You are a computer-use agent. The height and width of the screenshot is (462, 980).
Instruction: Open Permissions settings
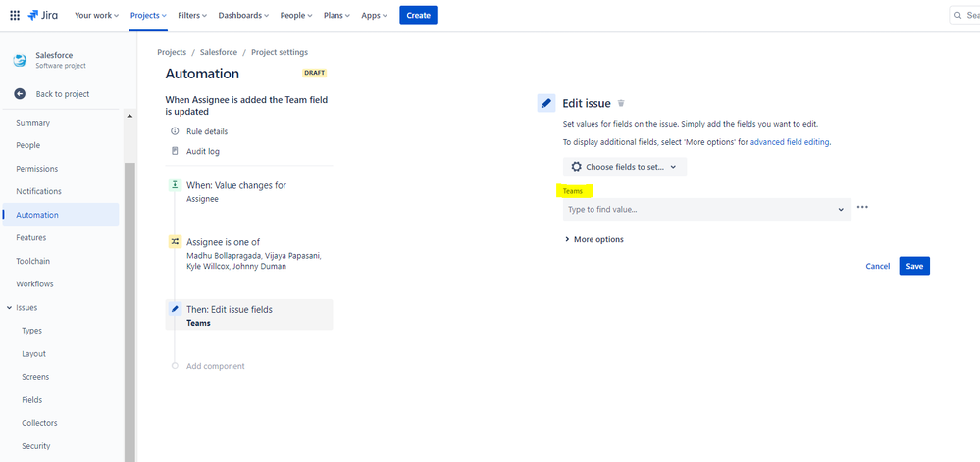37,169
